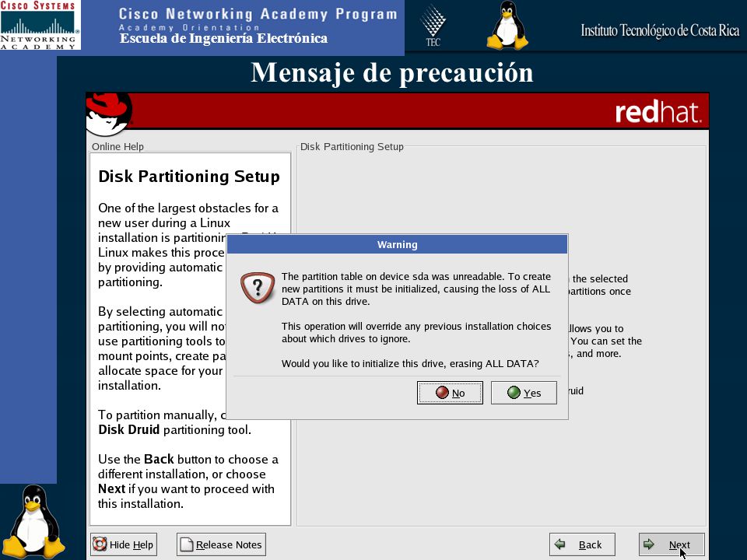
Task: Click the Hide Help button
Action: pos(124,544)
